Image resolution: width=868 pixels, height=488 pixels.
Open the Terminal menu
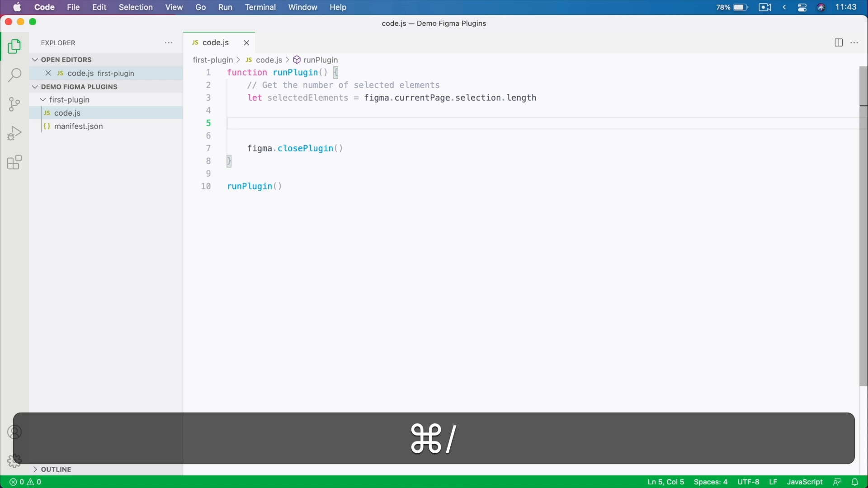[x=261, y=7]
